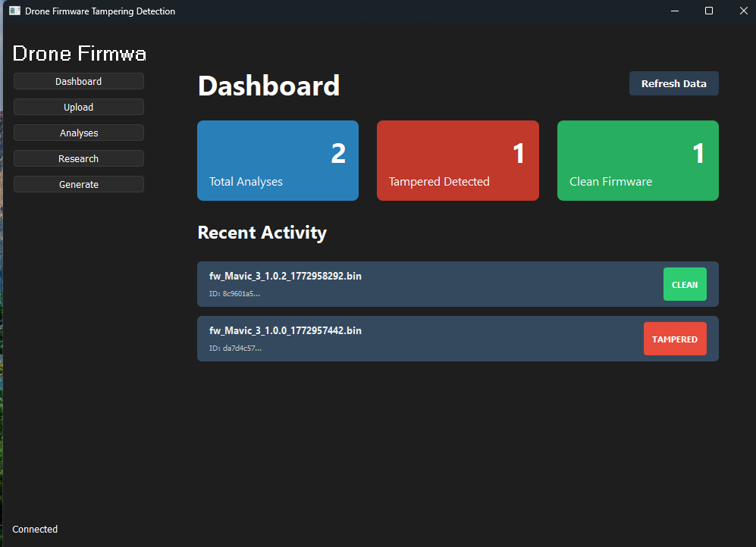Click the TAMPERED status badge
The width and height of the screenshot is (756, 547).
coord(675,339)
